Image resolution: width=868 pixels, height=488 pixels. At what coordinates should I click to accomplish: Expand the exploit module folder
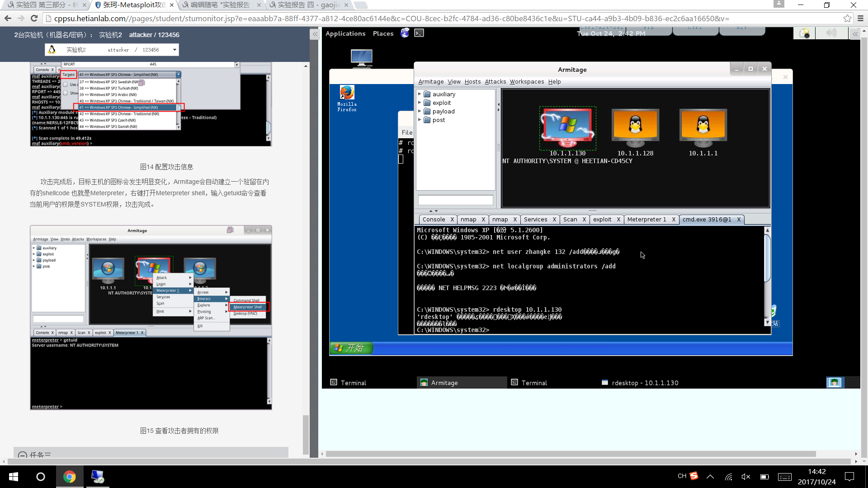coord(420,103)
